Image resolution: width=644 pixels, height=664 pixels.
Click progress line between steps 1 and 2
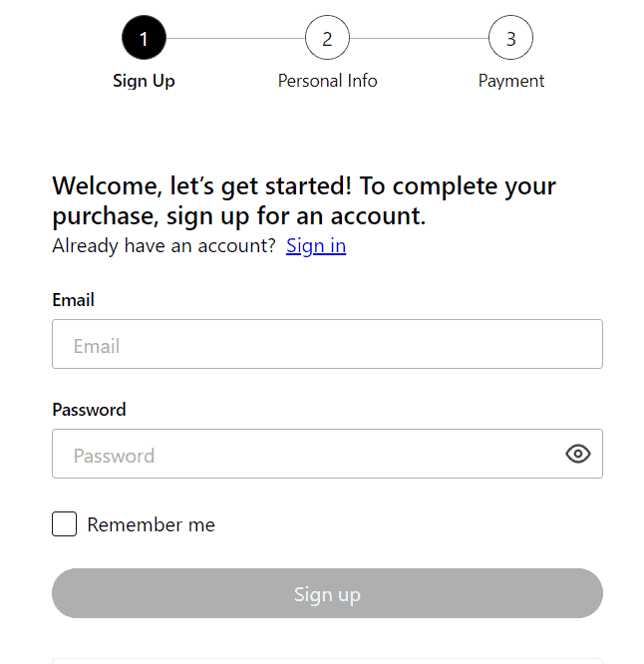click(235, 38)
